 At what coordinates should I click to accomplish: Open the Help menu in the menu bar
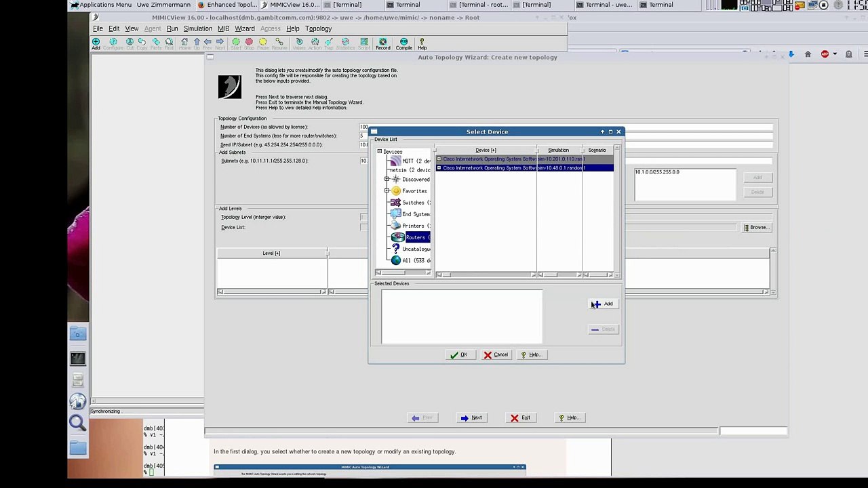[x=293, y=28]
